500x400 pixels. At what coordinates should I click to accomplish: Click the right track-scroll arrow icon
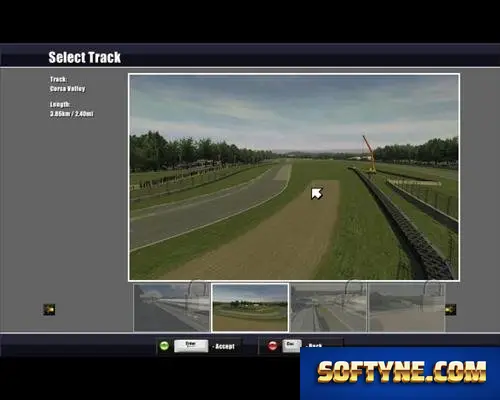(x=451, y=310)
